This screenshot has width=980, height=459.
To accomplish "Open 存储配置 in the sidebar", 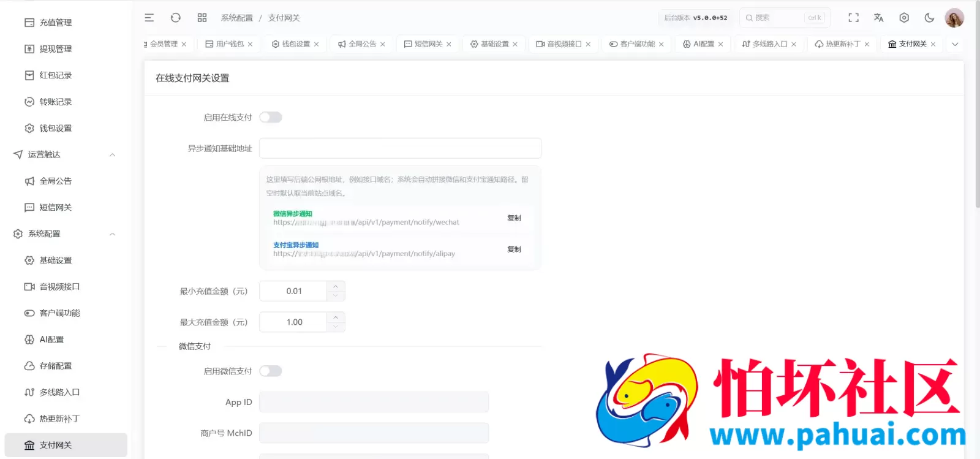I will [66, 366].
